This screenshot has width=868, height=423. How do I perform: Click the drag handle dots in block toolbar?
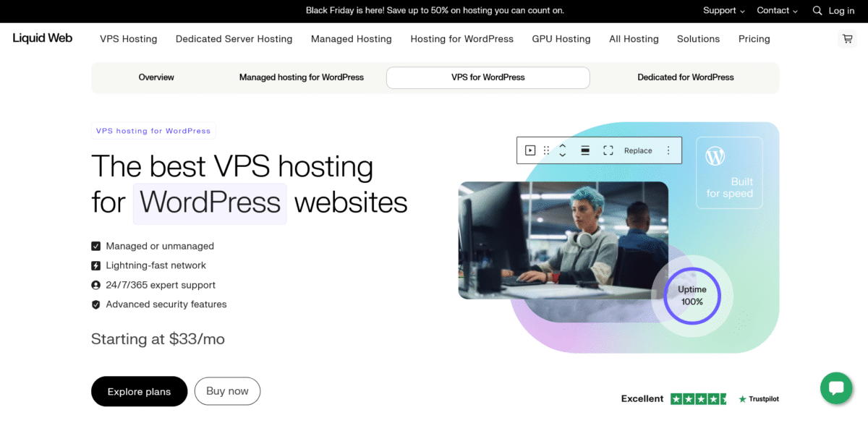coord(546,150)
